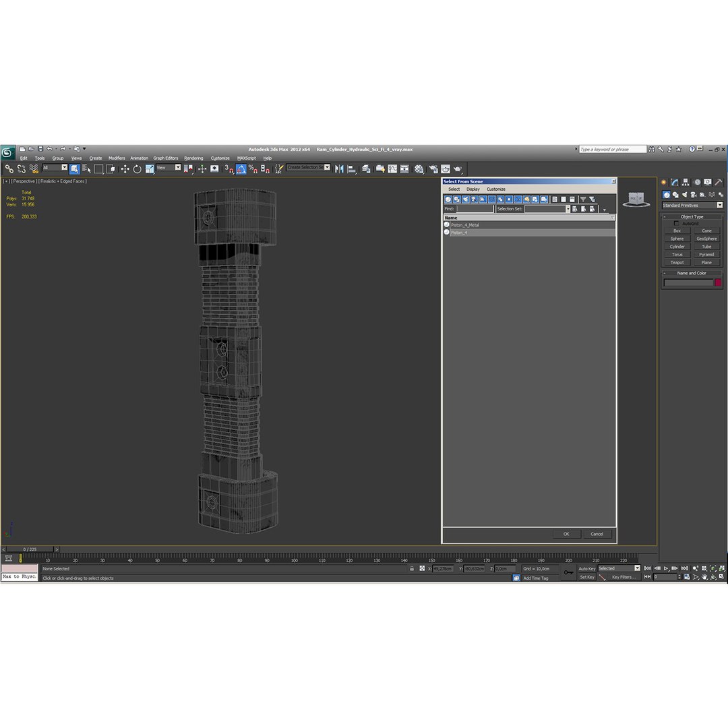This screenshot has height=728, width=728.
Task: Open the Hierarchy panel tab
Action: tap(686, 183)
